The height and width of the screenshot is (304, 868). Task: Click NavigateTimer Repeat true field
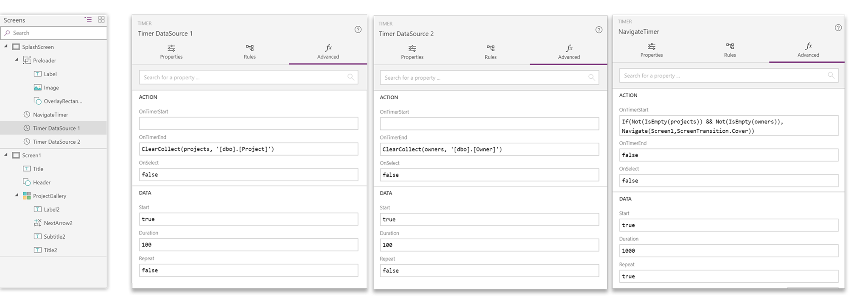pyautogui.click(x=729, y=276)
